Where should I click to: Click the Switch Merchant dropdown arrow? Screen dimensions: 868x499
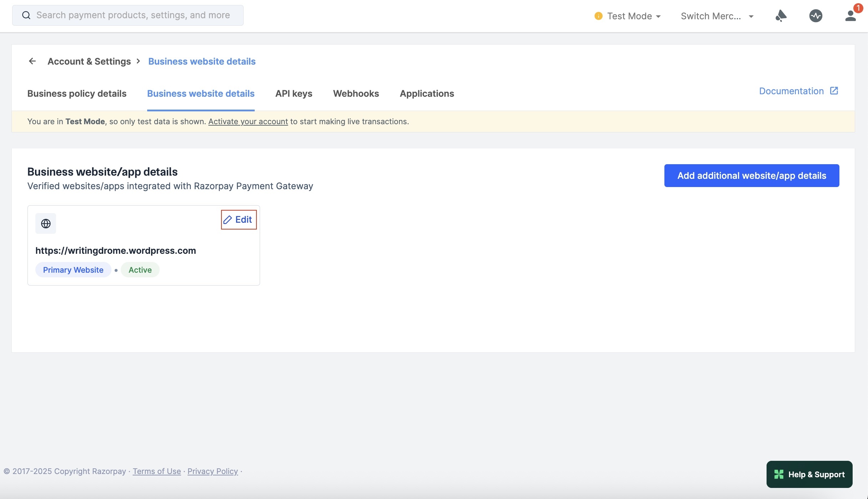(751, 16)
